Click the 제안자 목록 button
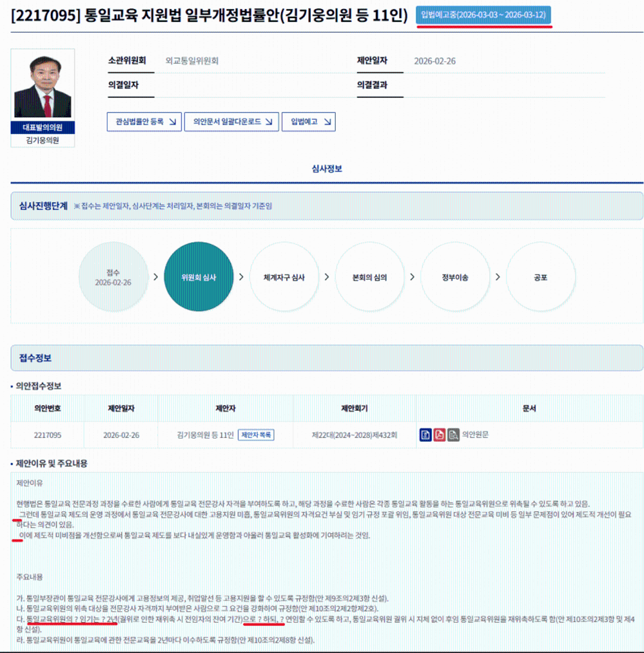This screenshot has height=653, width=644. click(x=256, y=435)
